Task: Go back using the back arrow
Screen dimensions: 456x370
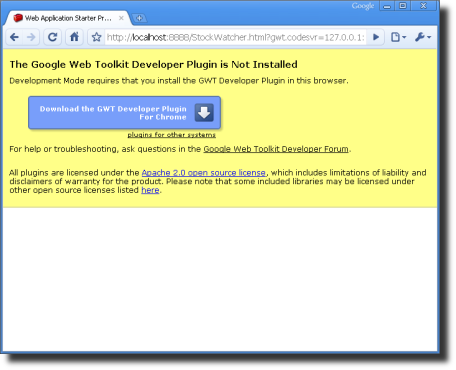Action: (14, 37)
